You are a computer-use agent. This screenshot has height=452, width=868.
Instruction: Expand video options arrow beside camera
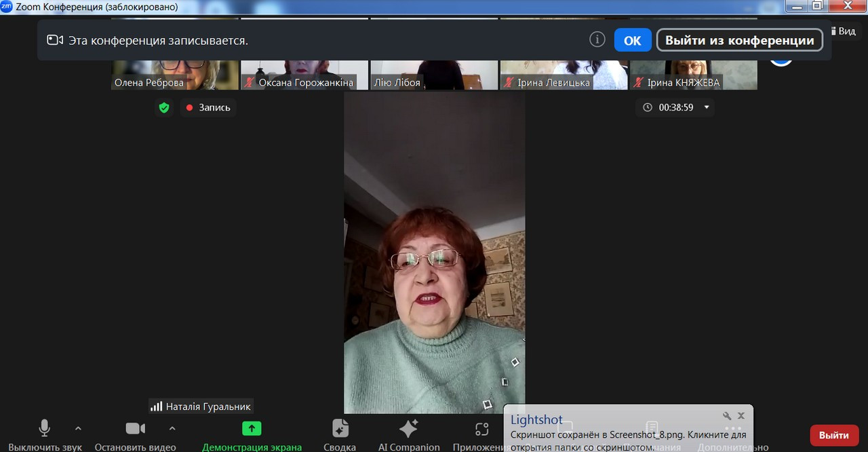tap(172, 428)
